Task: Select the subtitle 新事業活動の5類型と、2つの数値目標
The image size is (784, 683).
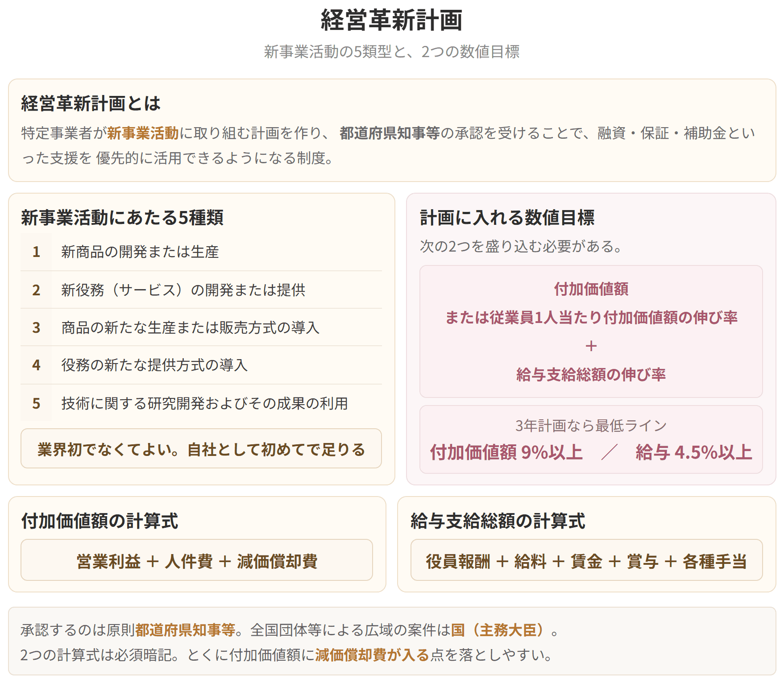Action: click(391, 52)
